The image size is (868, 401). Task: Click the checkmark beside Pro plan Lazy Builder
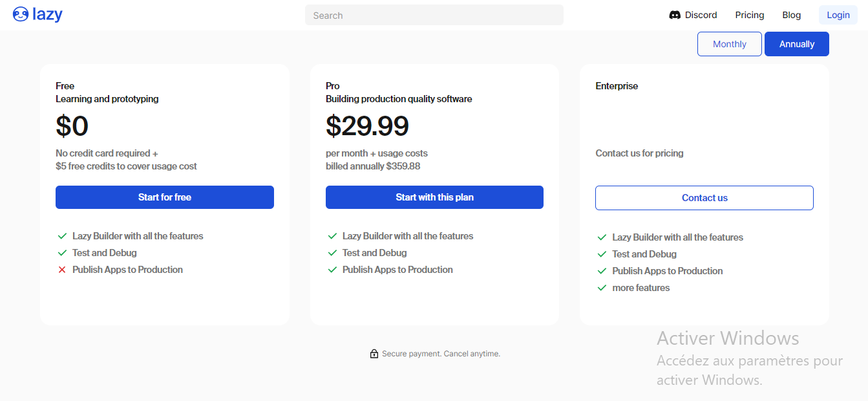332,236
